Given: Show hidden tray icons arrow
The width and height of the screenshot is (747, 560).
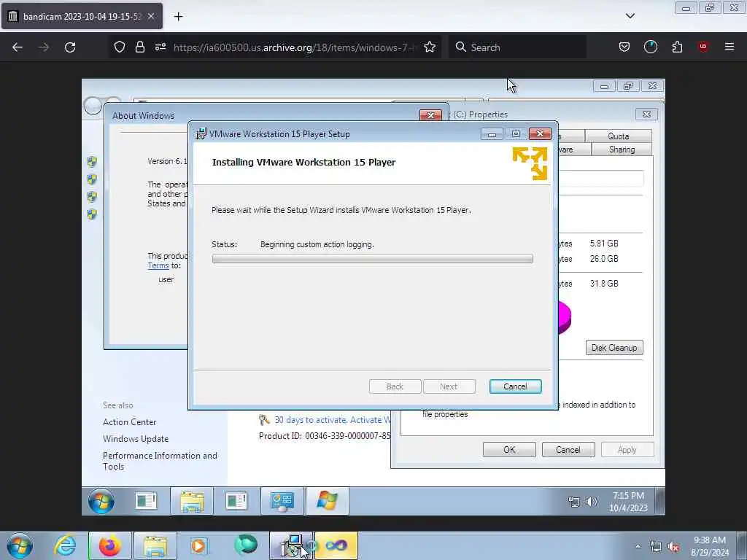Looking at the screenshot, I should (638, 546).
